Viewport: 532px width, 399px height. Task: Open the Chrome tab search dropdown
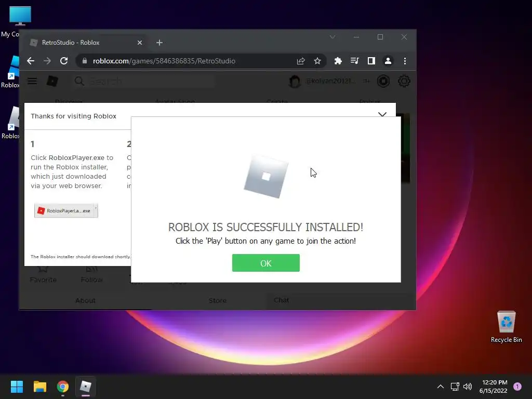coord(332,37)
